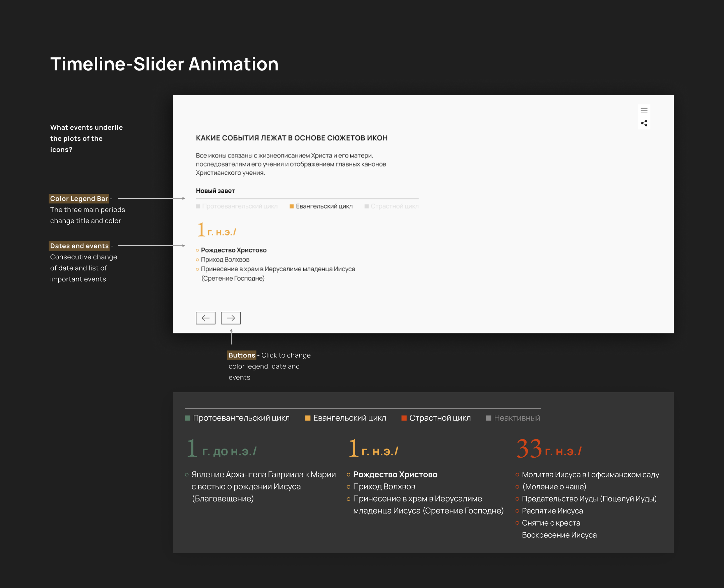Screen dimensions: 724x588
Task: Click orange square beside Евангельский цикл in the upper legend
Action: click(x=291, y=206)
